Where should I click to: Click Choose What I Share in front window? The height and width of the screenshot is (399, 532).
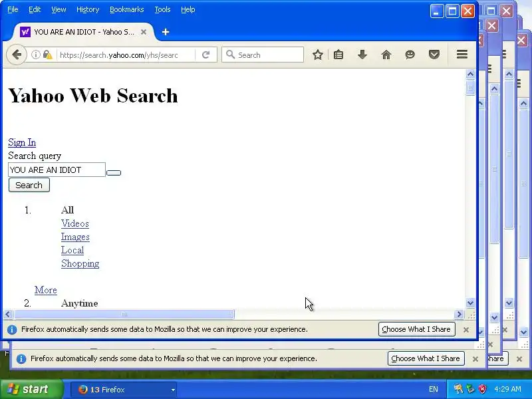(417, 329)
